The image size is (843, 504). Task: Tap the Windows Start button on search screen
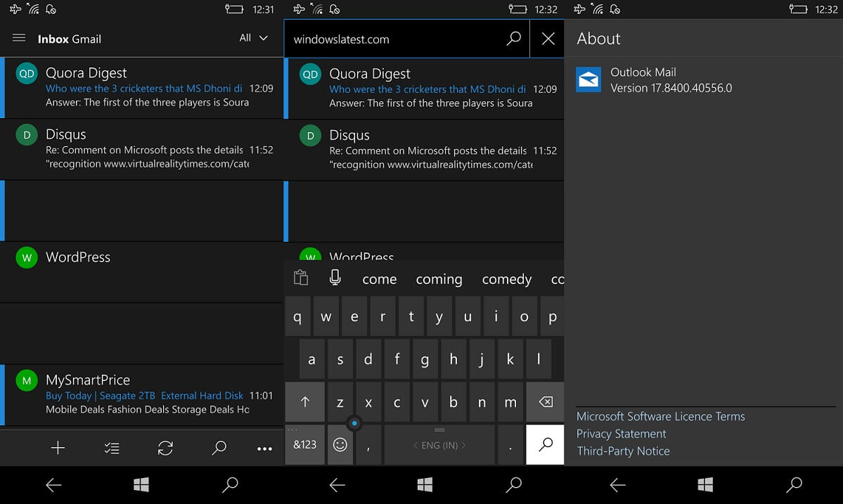tap(425, 485)
